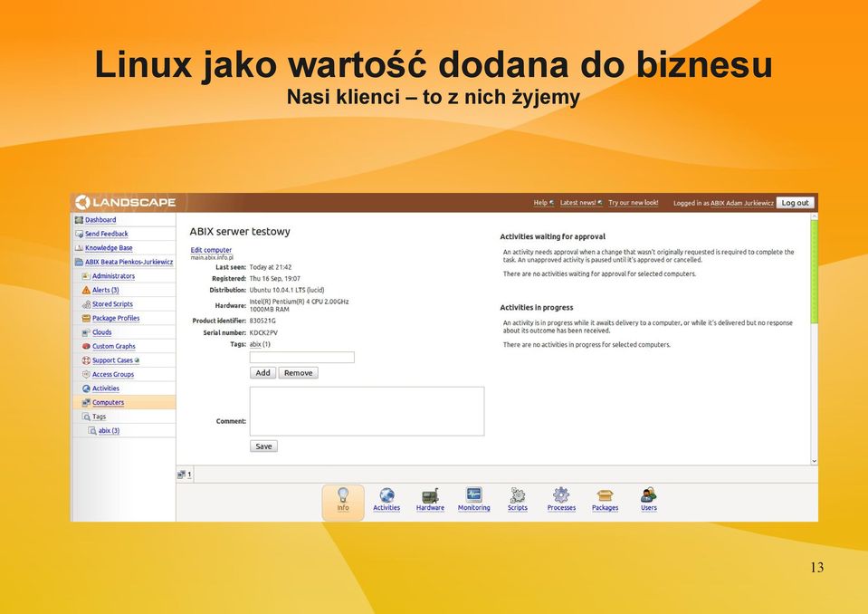The height and width of the screenshot is (614, 868).
Task: Switch to the Processes tab label
Action: pyautogui.click(x=561, y=508)
